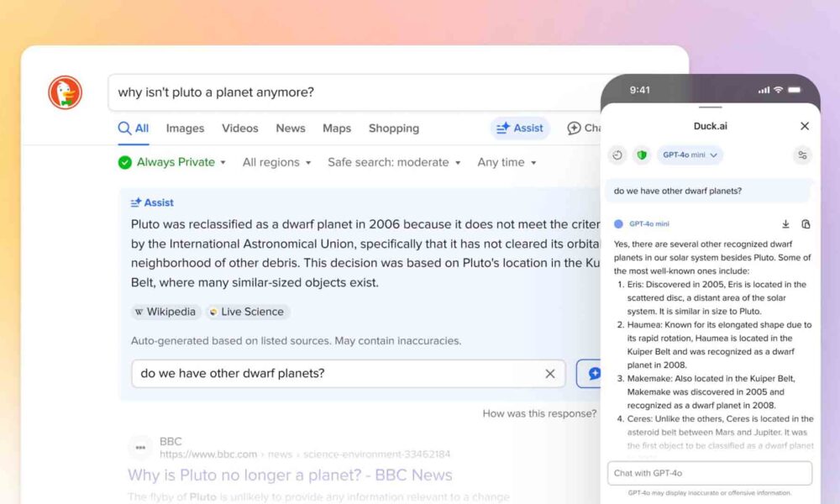Screen dimensions: 840x504
Task: Open the Safe search: moderate dropdown
Action: pyautogui.click(x=394, y=162)
